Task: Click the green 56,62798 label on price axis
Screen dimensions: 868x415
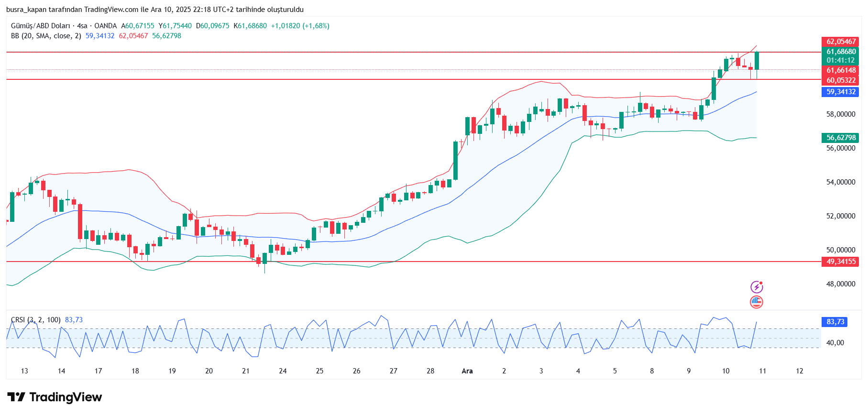Action: (840, 138)
